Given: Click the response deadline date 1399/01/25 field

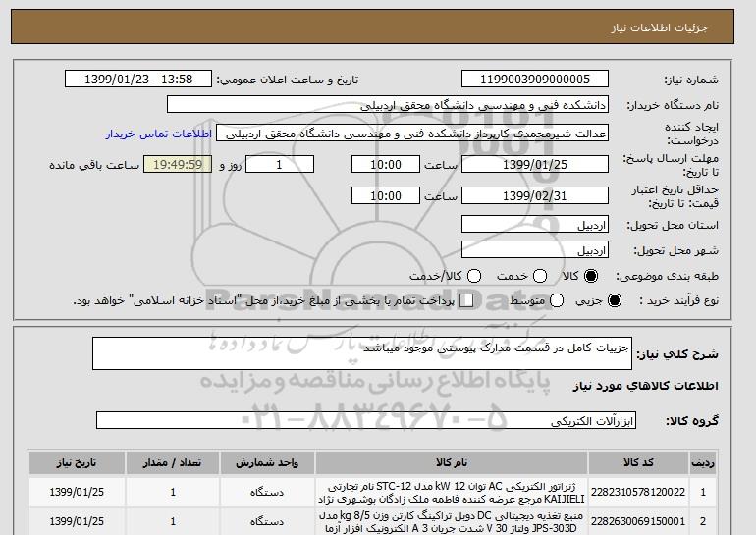Looking at the screenshot, I should [x=535, y=164].
